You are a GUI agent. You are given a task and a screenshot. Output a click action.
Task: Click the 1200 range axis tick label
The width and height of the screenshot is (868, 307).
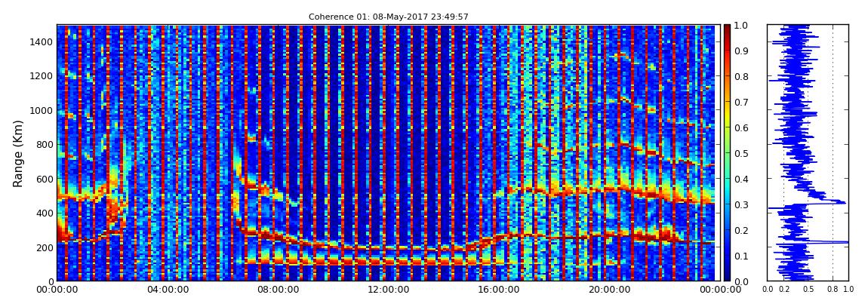[42, 75]
